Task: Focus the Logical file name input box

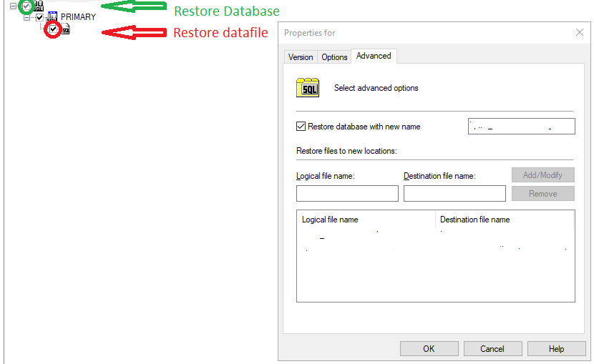Action: (347, 193)
